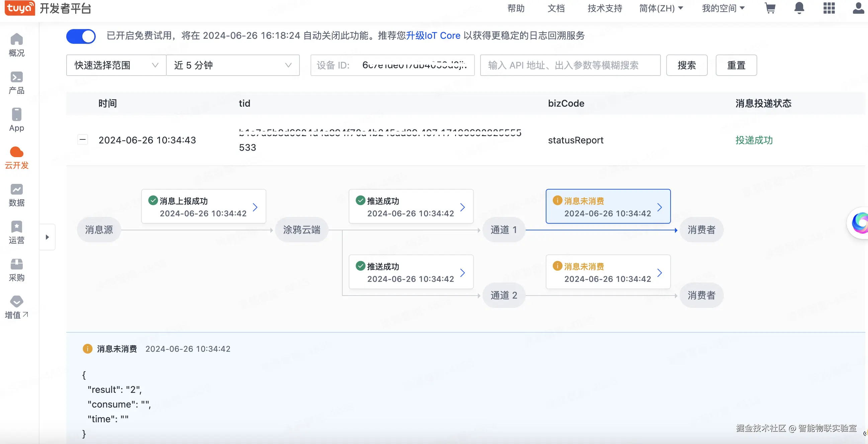Click the API address fuzzy search field
868x444 pixels.
pyautogui.click(x=570, y=65)
